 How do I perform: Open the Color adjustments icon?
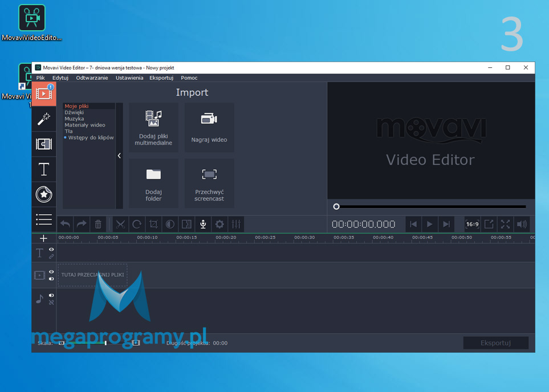pos(170,224)
